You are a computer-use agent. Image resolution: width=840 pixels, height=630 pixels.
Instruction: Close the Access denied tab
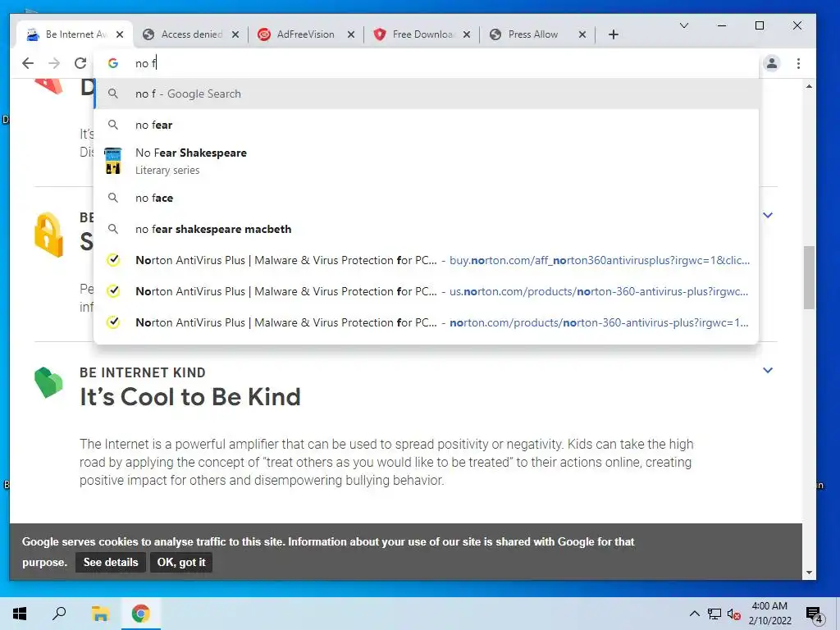(235, 34)
